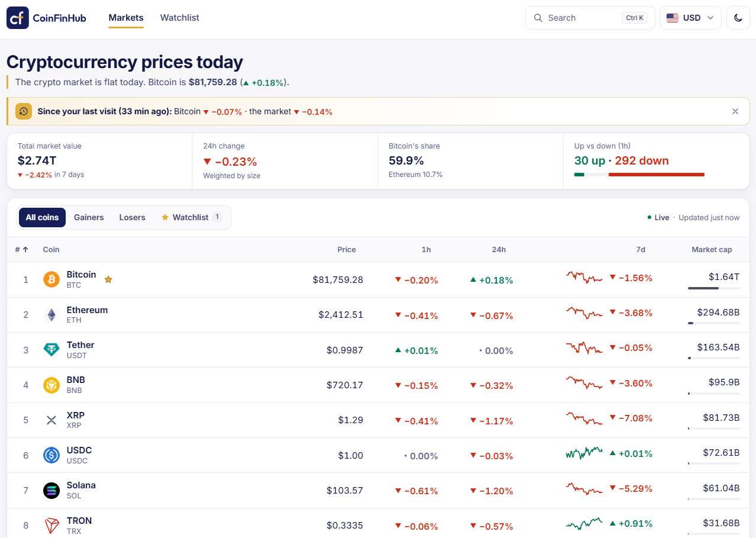Click the Bitcoin coin icon
756x538 pixels.
(x=52, y=279)
